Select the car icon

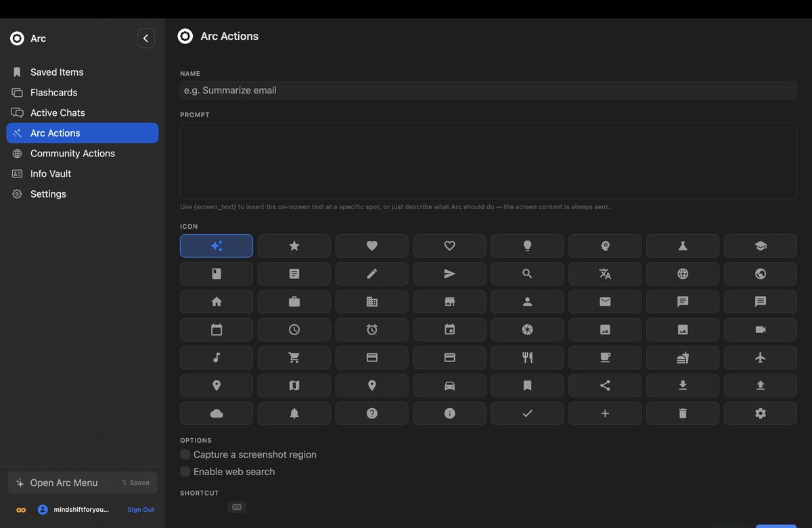[x=450, y=385]
